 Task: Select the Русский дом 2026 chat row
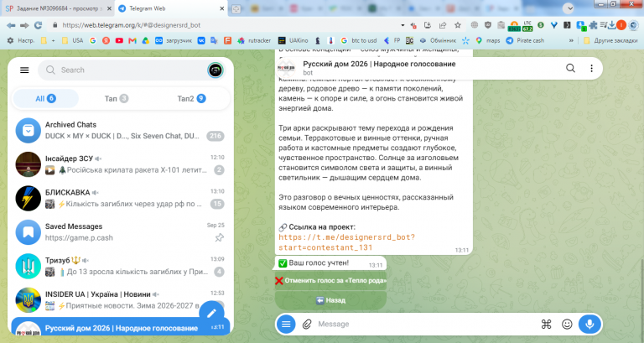(121, 326)
